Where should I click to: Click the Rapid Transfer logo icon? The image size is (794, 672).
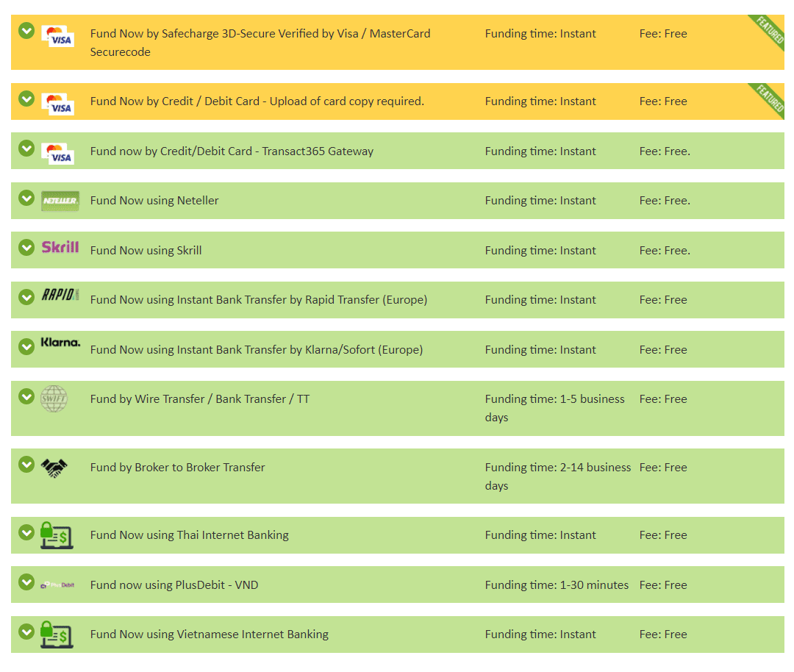pyautogui.click(x=60, y=296)
